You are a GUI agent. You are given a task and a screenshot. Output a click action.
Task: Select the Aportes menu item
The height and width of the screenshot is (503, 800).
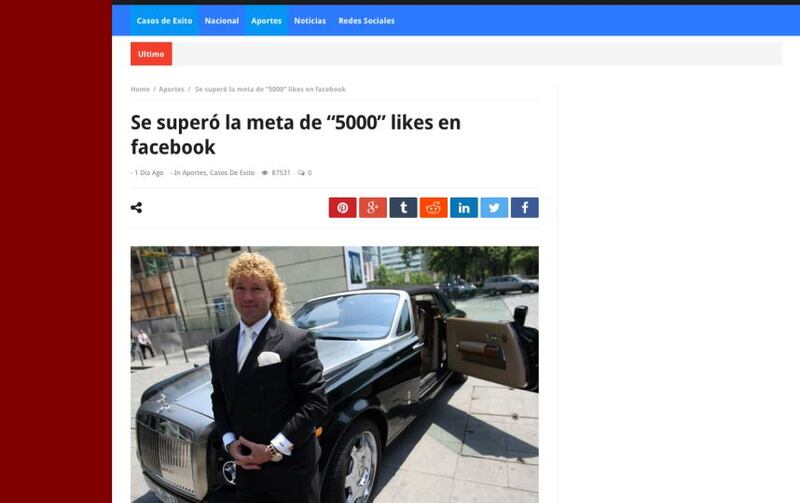pos(266,21)
